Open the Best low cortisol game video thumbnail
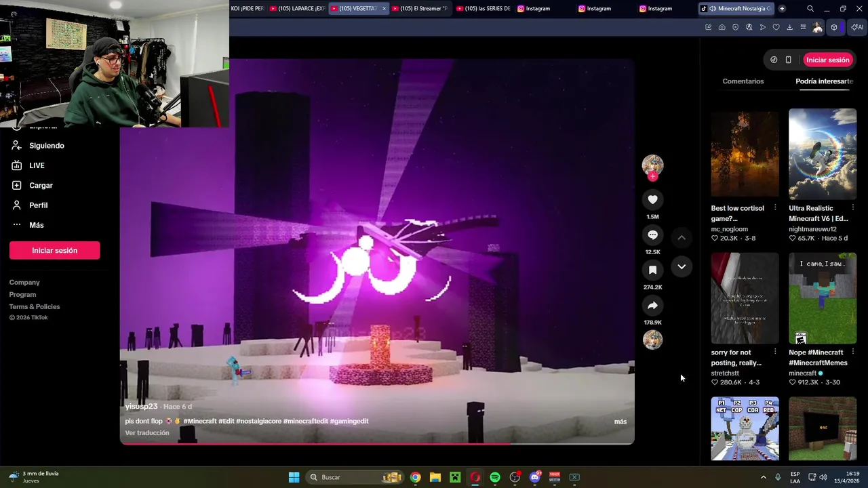This screenshot has width=868, height=488. coord(745,154)
